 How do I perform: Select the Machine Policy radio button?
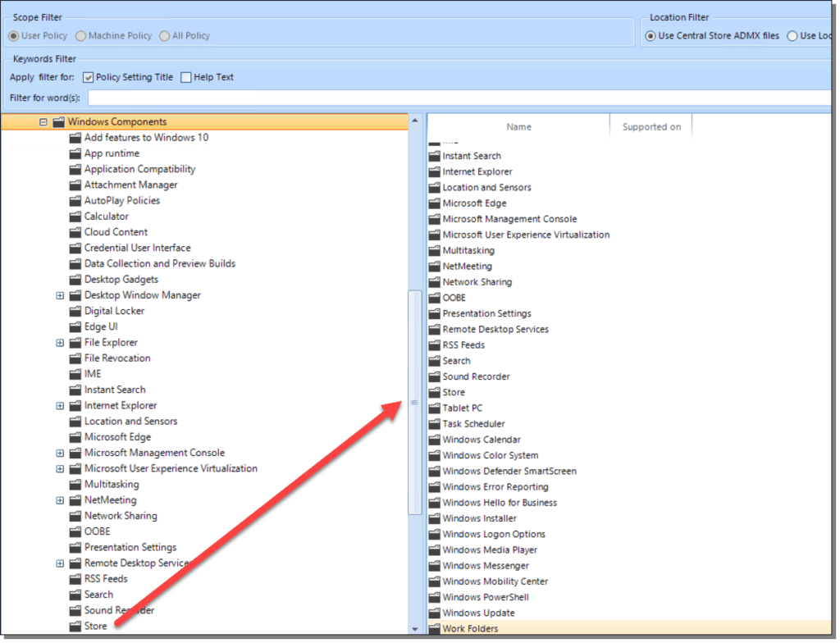(x=82, y=35)
